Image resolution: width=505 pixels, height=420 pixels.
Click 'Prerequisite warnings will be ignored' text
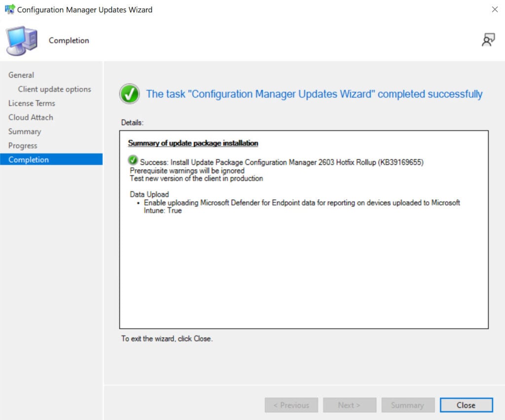tap(187, 171)
